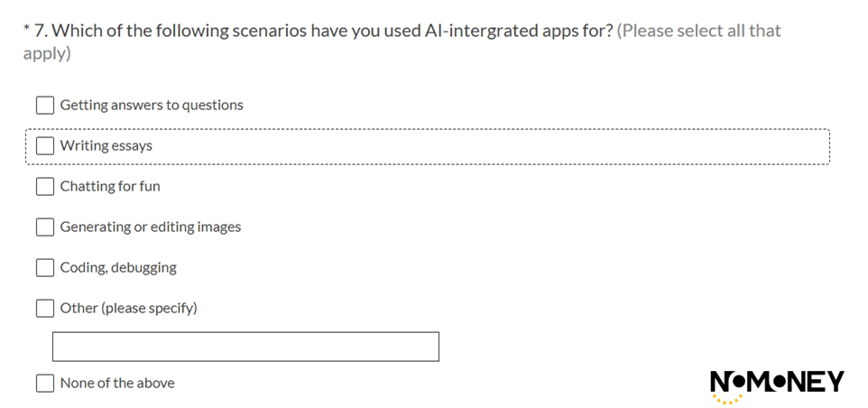
Task: Click the NoMoney logo
Action: click(777, 386)
